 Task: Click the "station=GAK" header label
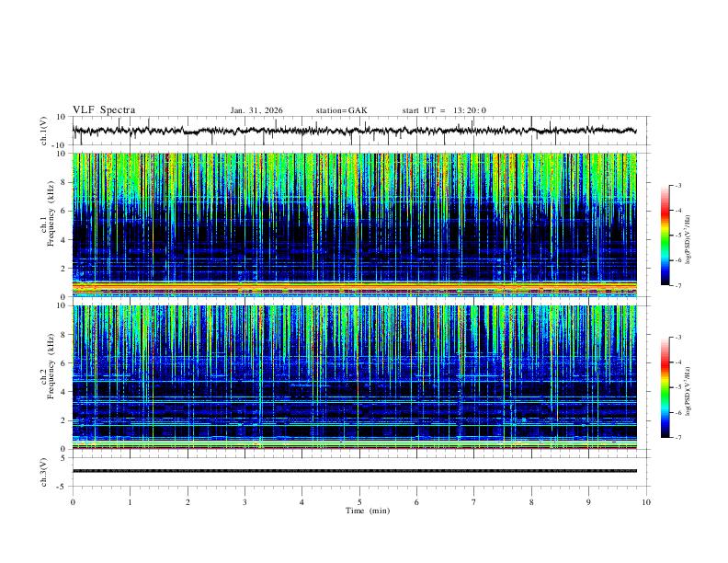click(x=341, y=110)
